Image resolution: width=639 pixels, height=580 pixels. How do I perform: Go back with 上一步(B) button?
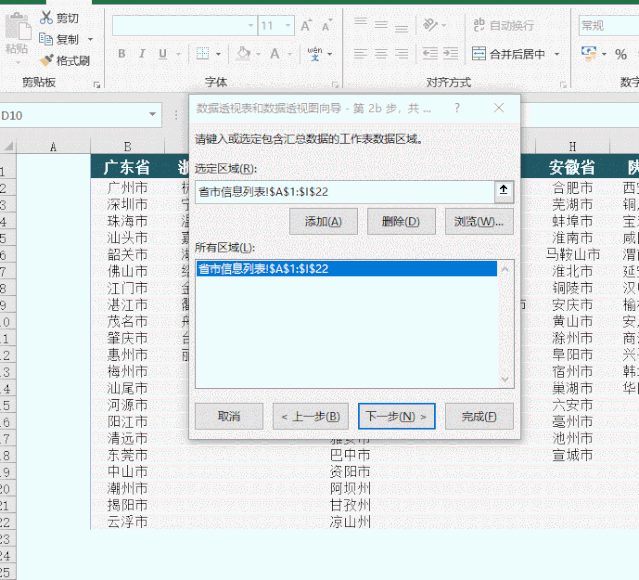coord(311,416)
